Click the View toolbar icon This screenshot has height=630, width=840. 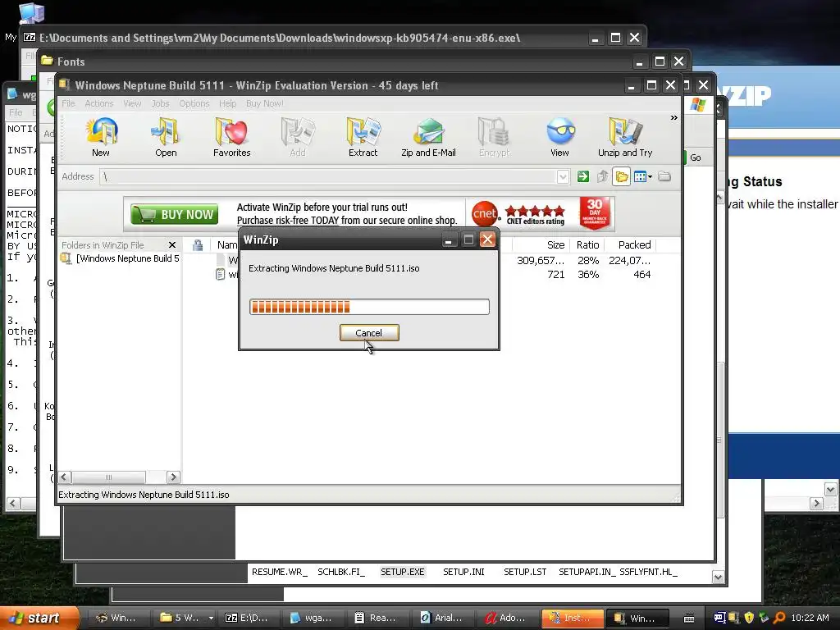(x=559, y=138)
